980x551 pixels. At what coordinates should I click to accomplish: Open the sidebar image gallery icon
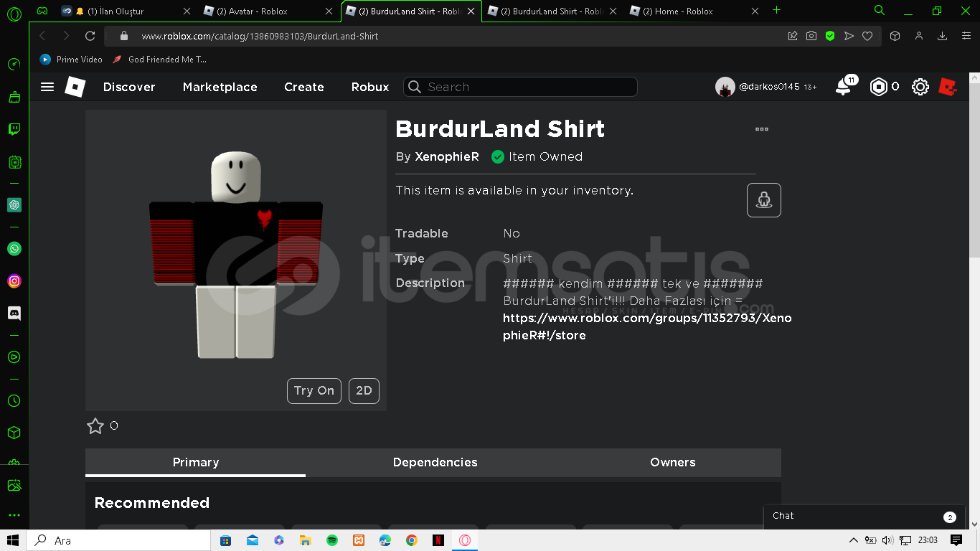tap(14, 486)
